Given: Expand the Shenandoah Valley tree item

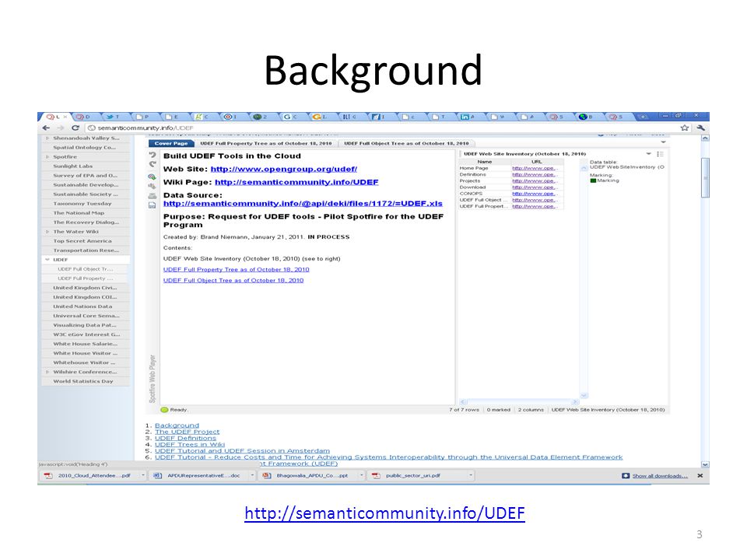Looking at the screenshot, I should (x=47, y=138).
